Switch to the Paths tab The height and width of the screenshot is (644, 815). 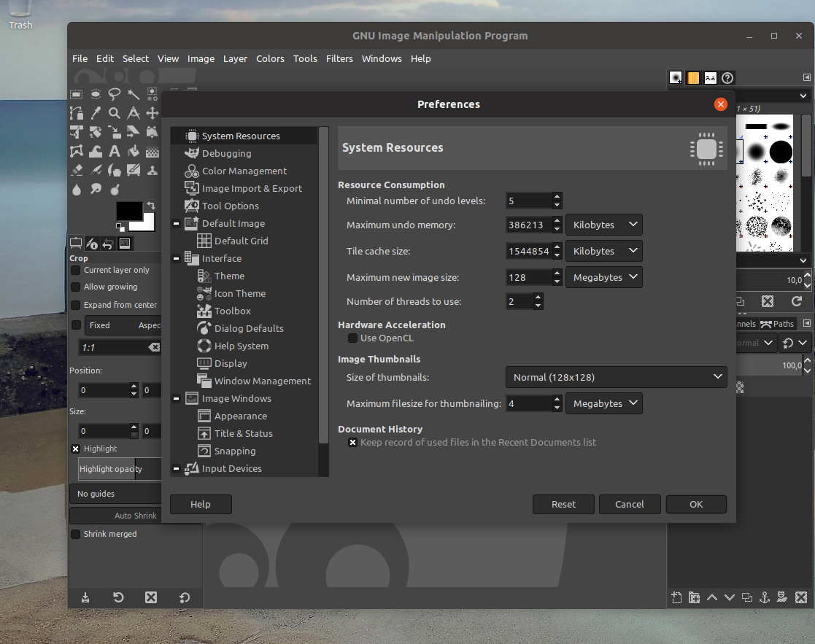click(x=778, y=324)
